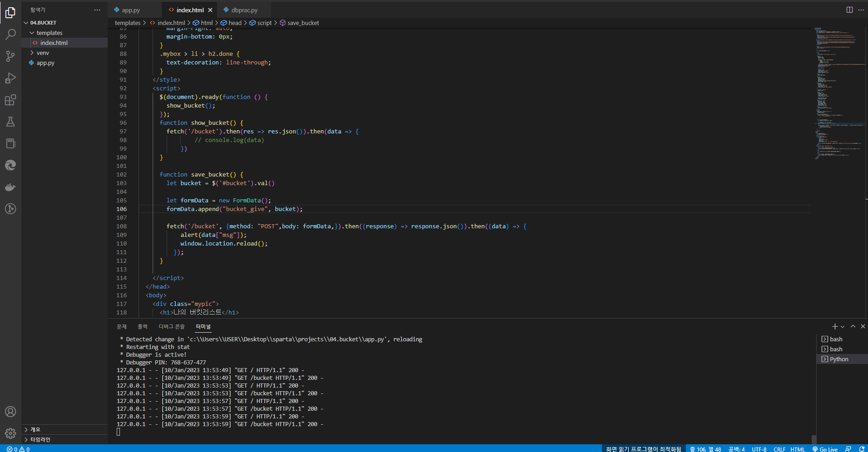Change language mode HTML
This screenshot has height=452, width=868.
click(798, 449)
